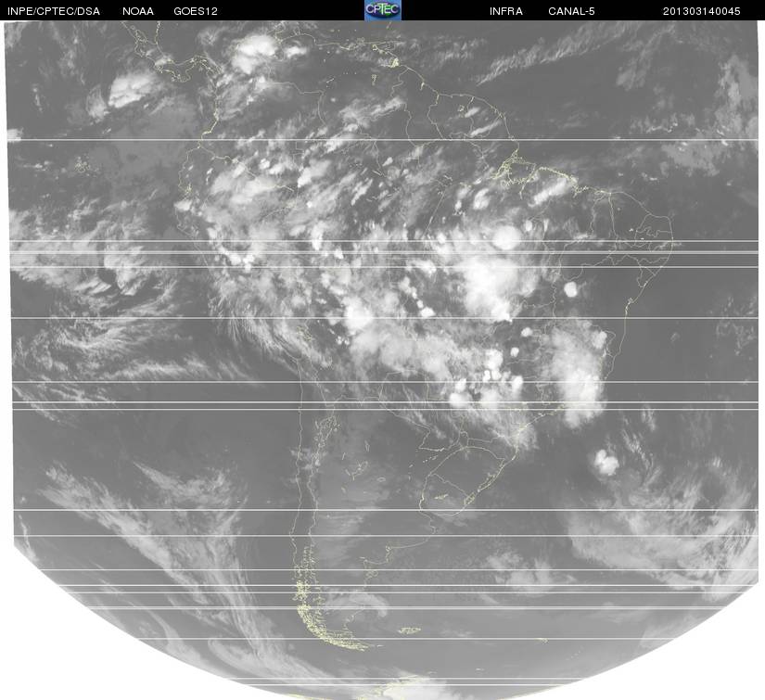Click the INFRA label in header
This screenshot has height=700, width=765.
tap(506, 11)
